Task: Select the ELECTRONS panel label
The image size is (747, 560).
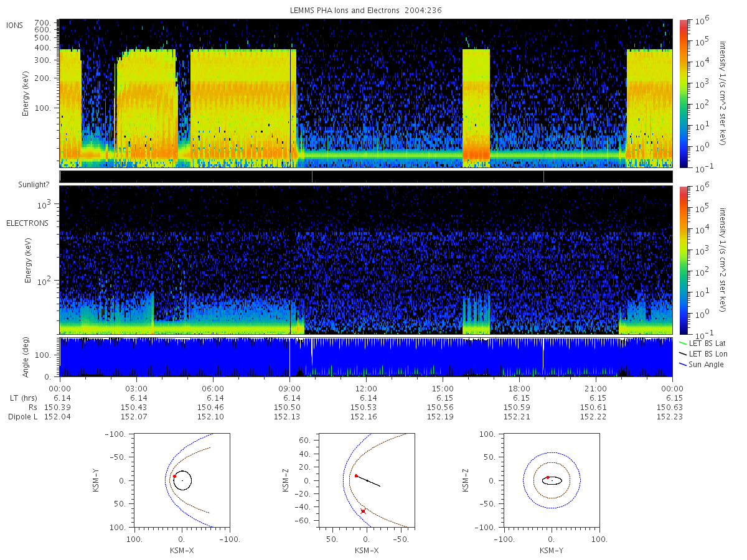Action: 27,223
